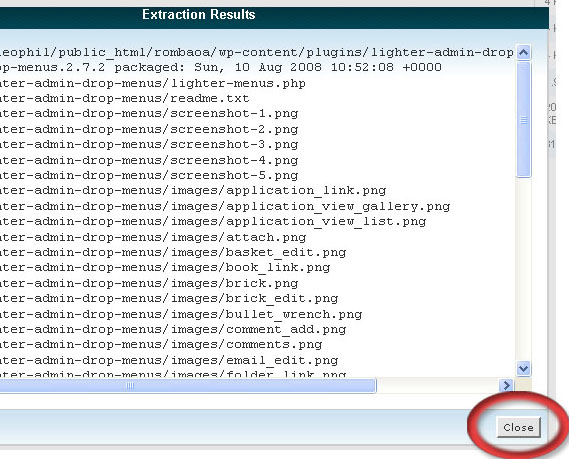Select the images/bullet_wrench.png line

pyautogui.click(x=181, y=314)
